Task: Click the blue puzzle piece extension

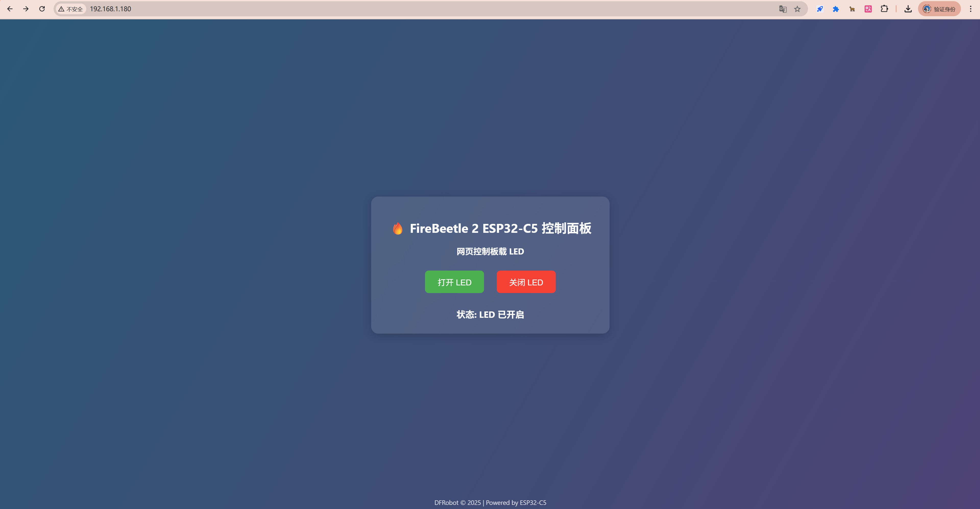Action: pyautogui.click(x=836, y=9)
